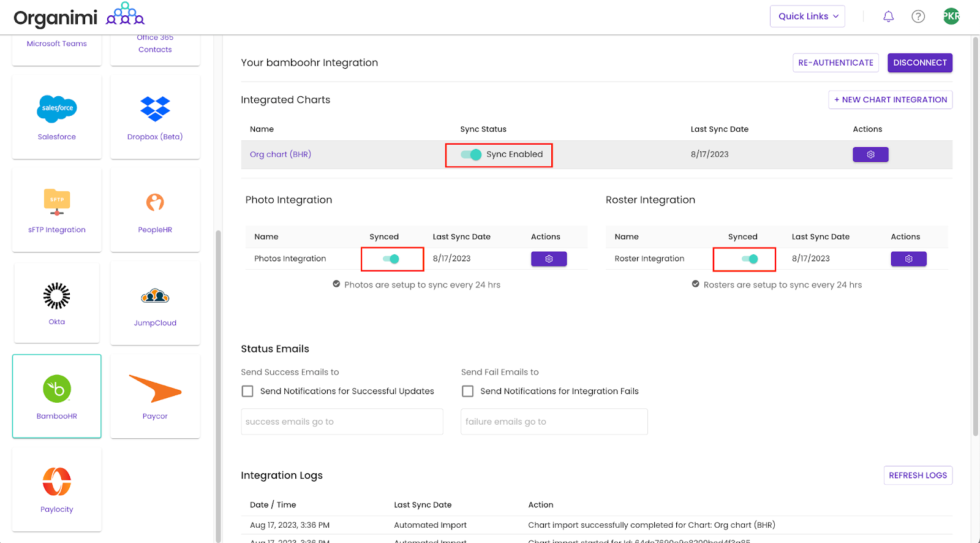This screenshot has height=543, width=980.
Task: Click Photos are setup to sync every 24 hrs
Action: (x=422, y=285)
